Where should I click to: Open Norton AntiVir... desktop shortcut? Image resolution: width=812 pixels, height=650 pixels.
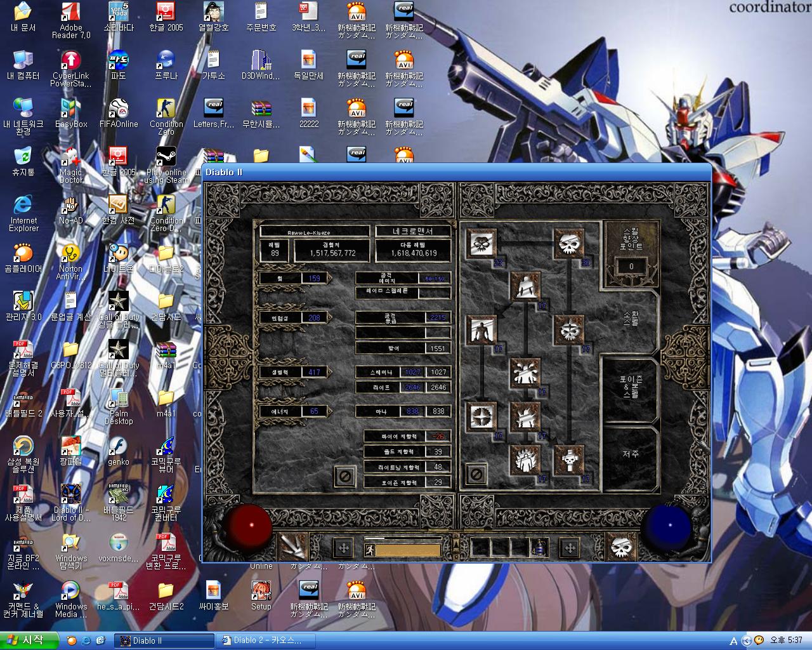(71, 262)
